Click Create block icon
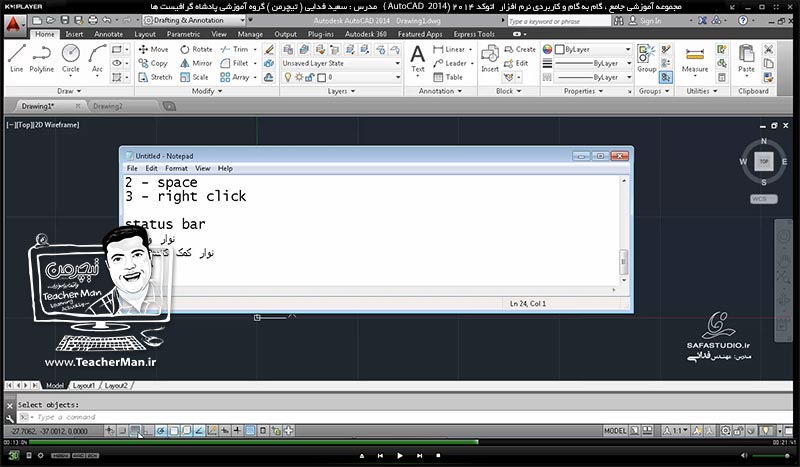 point(519,50)
